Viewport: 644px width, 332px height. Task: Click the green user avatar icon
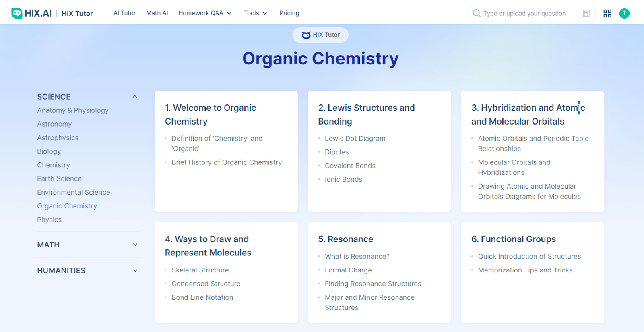[624, 13]
